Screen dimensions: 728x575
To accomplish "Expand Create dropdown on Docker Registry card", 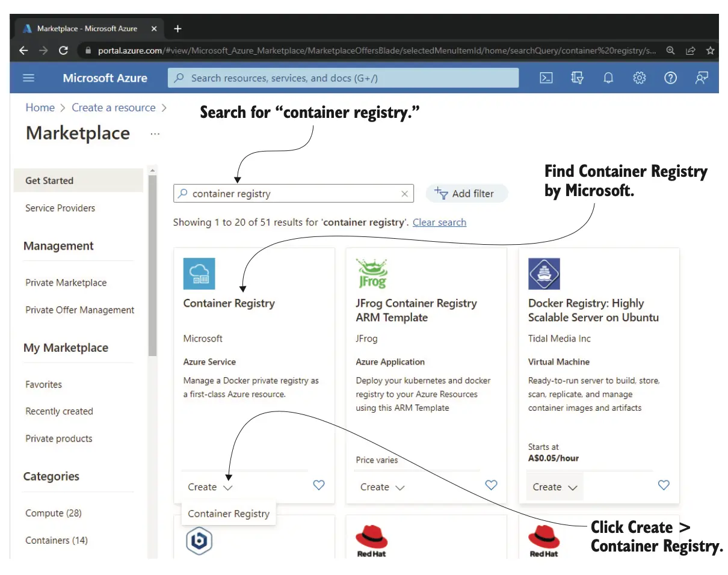I will pyautogui.click(x=555, y=487).
